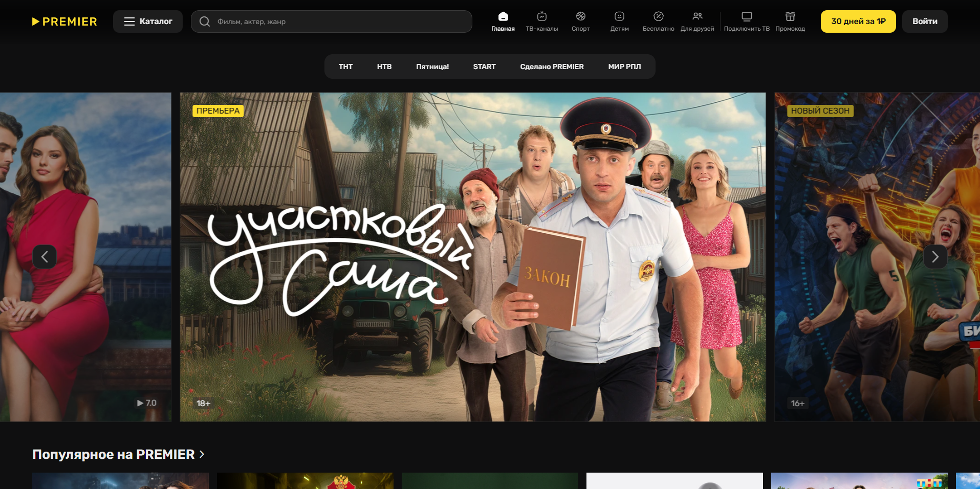
Task: Click Подключить ТВ icon
Action: click(747, 17)
